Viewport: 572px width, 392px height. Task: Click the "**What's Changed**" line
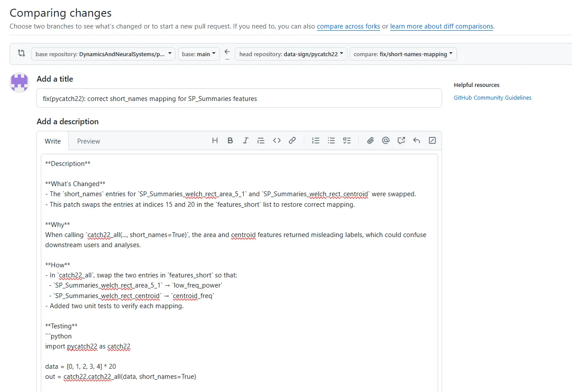pos(75,184)
